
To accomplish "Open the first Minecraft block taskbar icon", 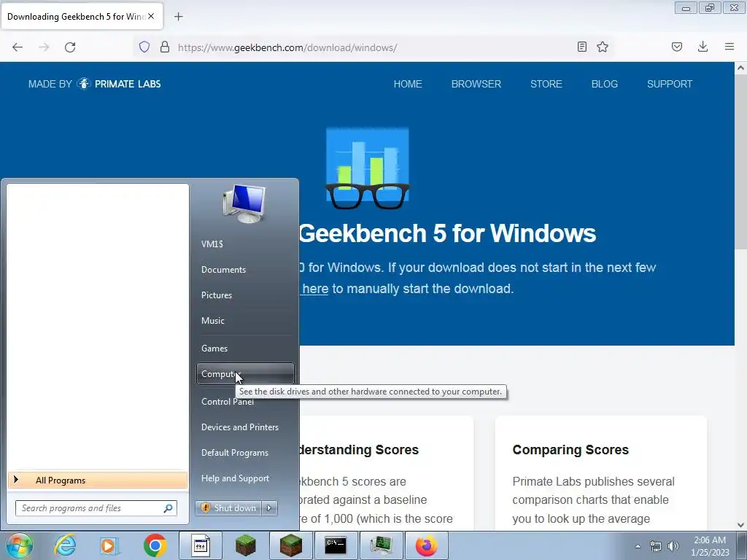I will (x=246, y=545).
